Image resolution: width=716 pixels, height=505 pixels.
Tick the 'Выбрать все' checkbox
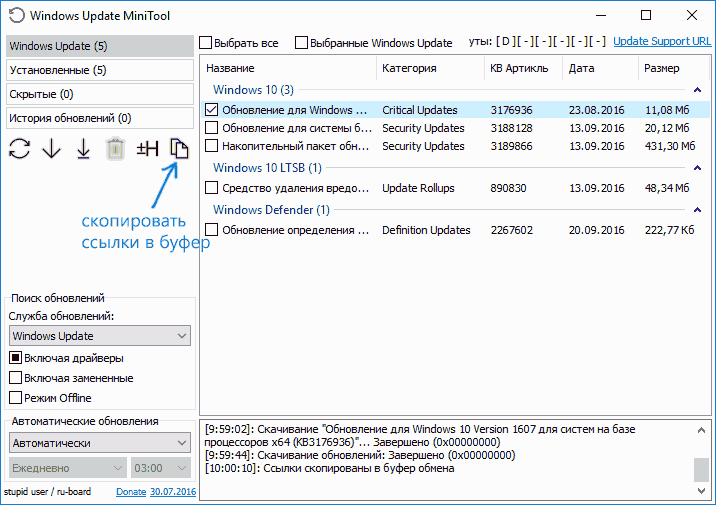coord(206,43)
